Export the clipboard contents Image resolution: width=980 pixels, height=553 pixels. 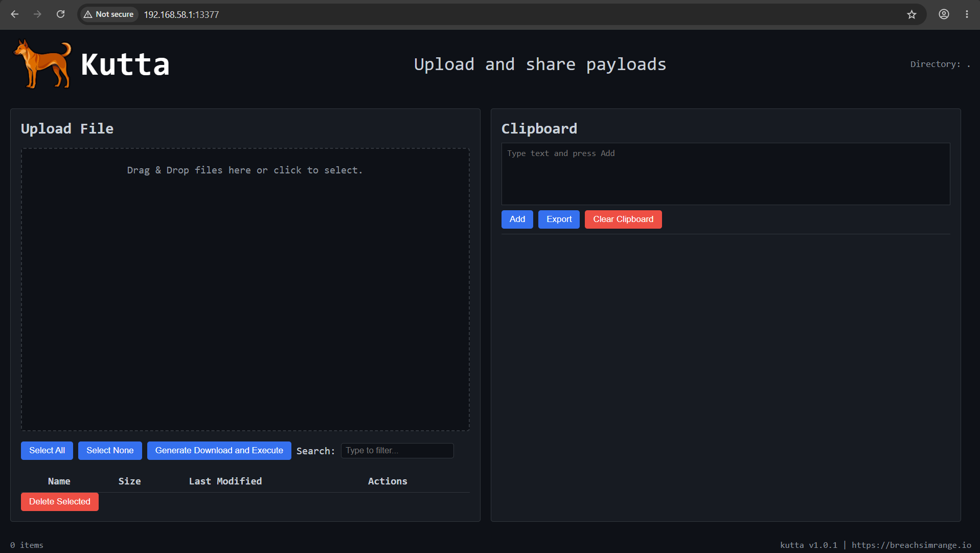559,219
